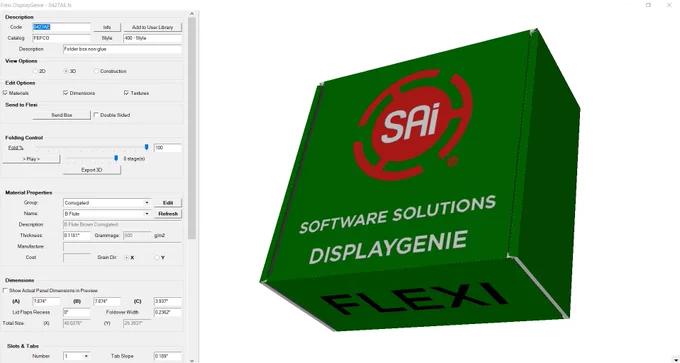This screenshot has height=363, width=680.
Task: Toggle the Dimensions checkbox
Action: [66, 93]
